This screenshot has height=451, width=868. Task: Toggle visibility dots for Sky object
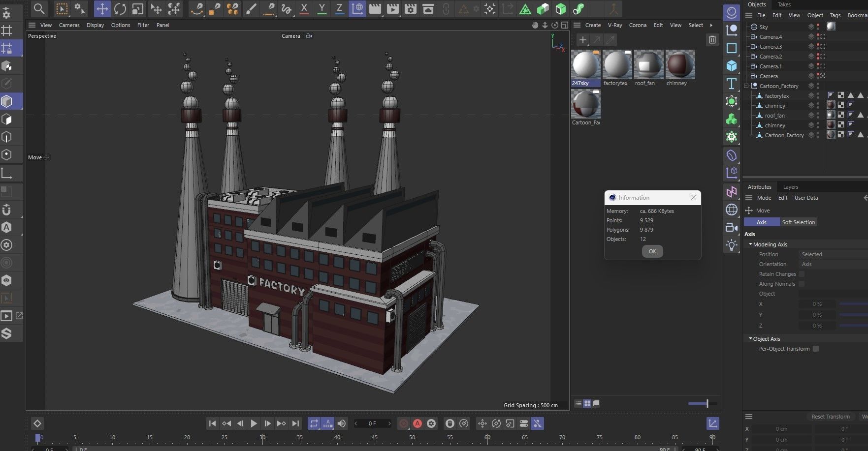818,27
